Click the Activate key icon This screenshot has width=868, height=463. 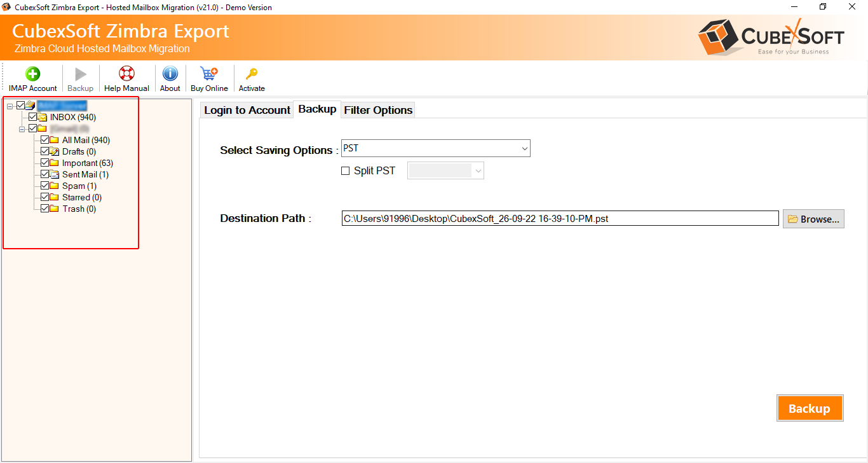click(x=252, y=74)
